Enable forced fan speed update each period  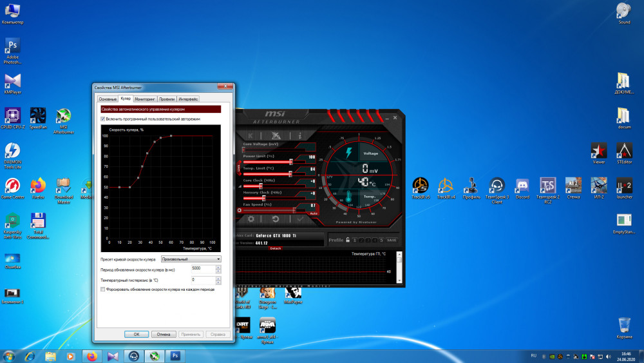pos(103,289)
